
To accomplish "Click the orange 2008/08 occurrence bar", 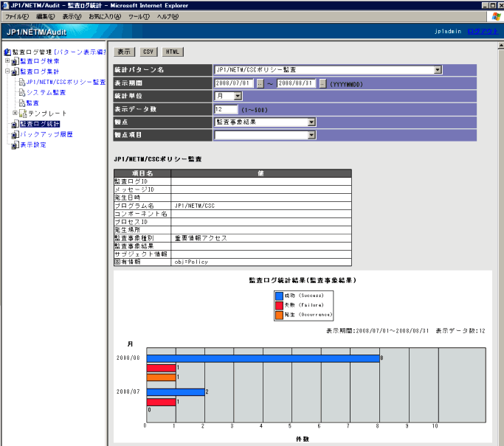I will pos(162,377).
